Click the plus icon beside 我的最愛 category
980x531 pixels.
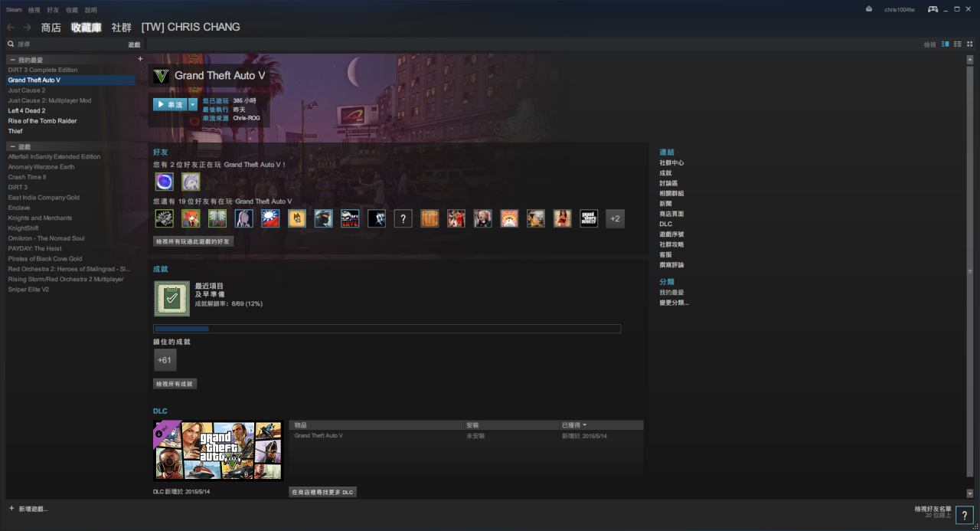(140, 59)
